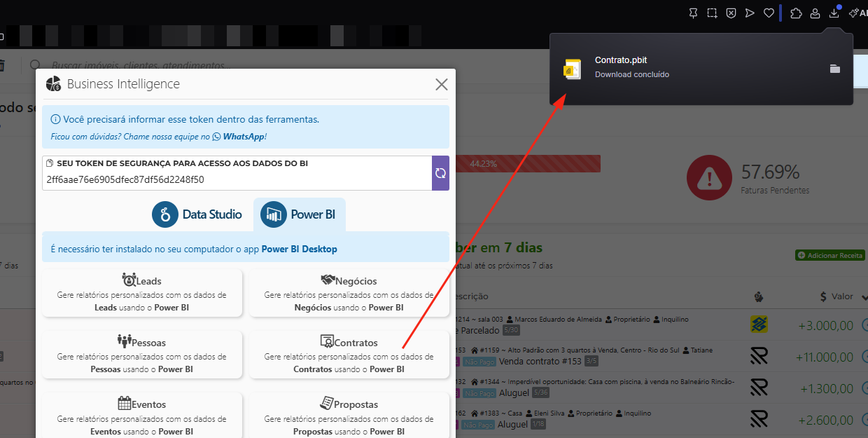This screenshot has width=868, height=438.
Task: Close the Business Intelligence dialog
Action: (x=441, y=85)
